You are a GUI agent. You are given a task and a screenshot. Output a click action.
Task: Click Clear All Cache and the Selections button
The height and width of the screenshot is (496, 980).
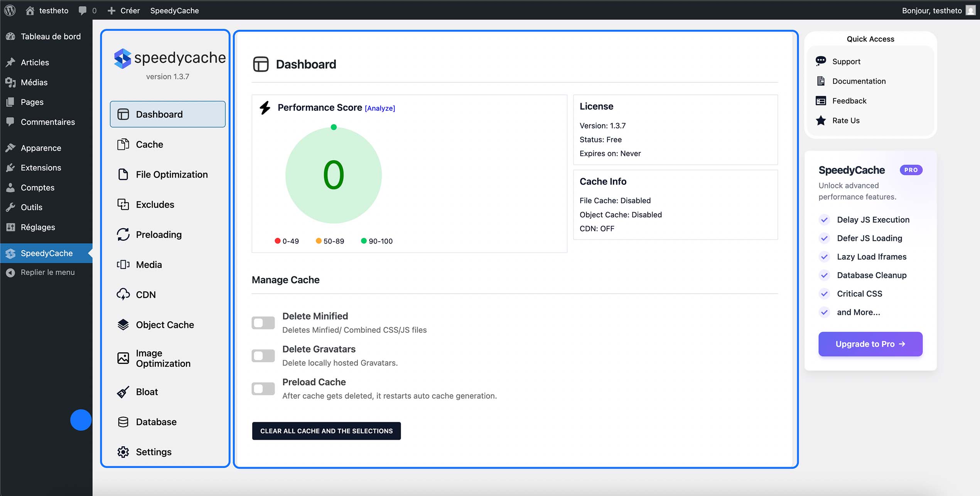[x=326, y=431]
